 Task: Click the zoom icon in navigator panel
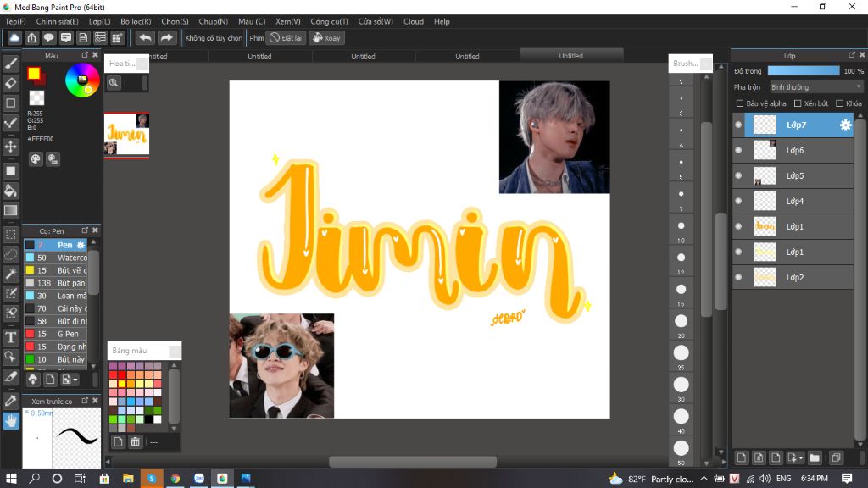(x=114, y=82)
